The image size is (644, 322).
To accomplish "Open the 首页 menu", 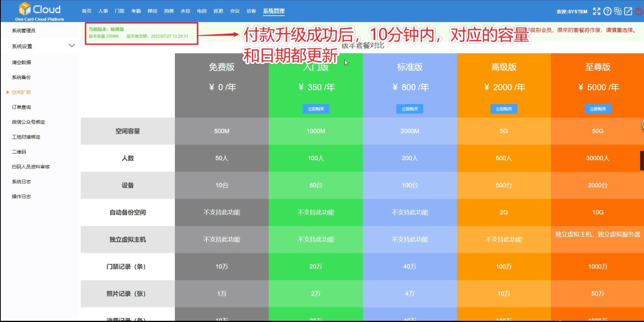I will [86, 11].
